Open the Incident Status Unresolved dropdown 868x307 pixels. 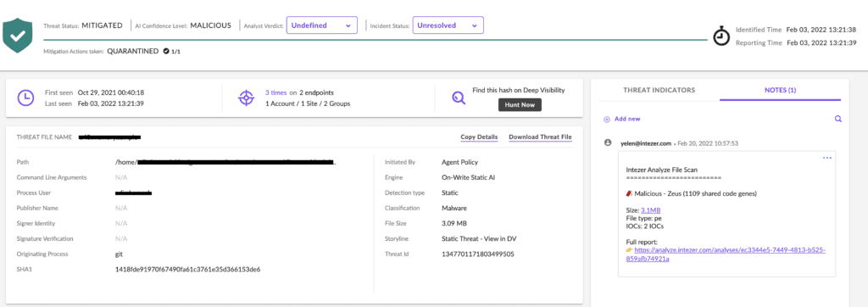pyautogui.click(x=448, y=25)
